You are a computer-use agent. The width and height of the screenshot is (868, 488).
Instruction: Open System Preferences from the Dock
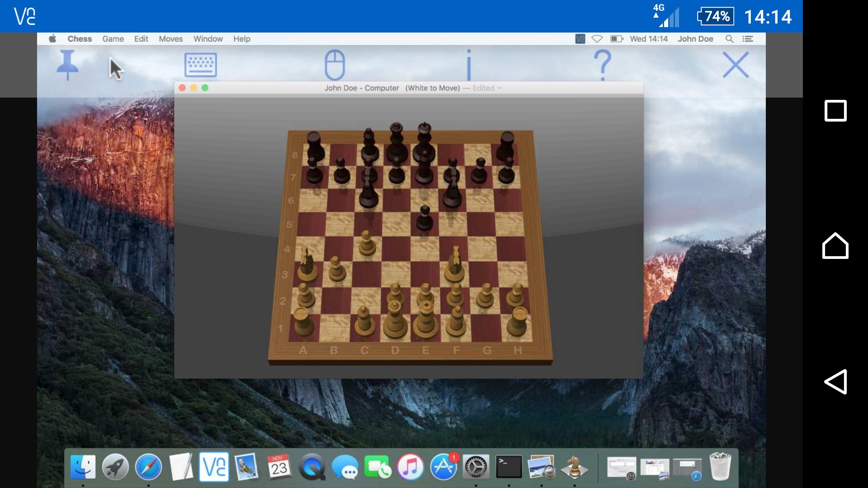tap(476, 467)
